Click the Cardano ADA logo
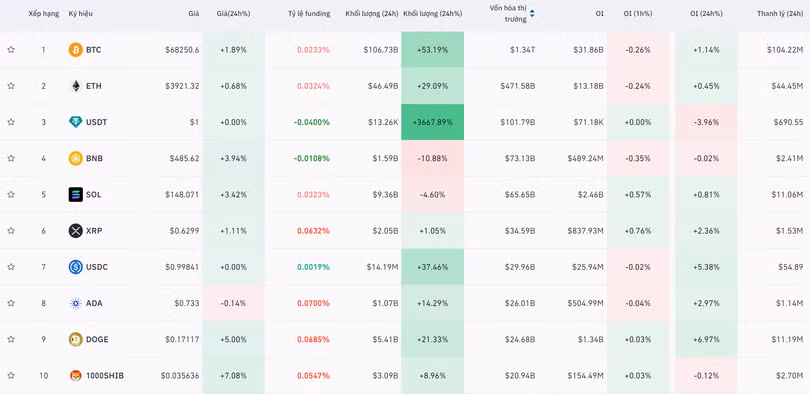 tap(75, 303)
